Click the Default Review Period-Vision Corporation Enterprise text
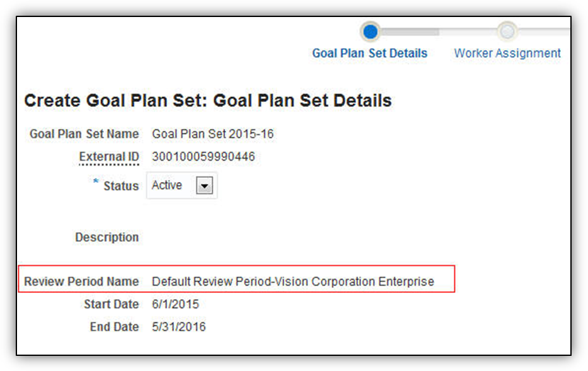Viewport: 588px width, 371px height. pos(292,282)
